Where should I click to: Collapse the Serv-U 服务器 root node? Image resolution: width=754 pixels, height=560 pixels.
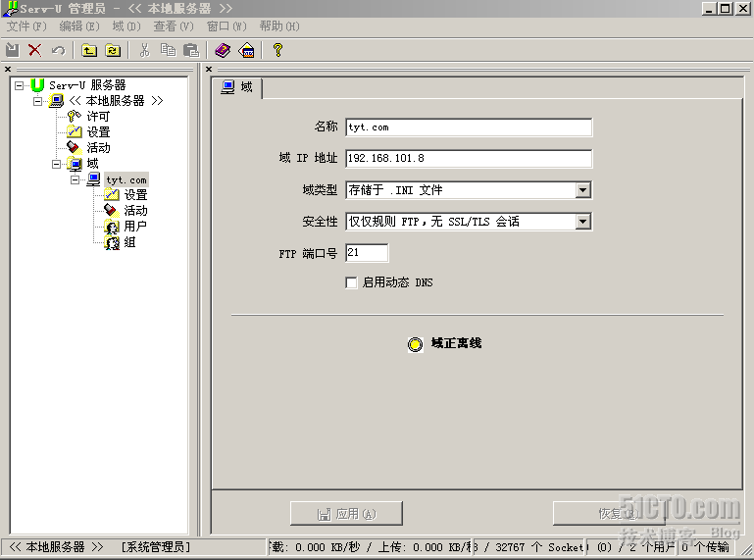(19, 85)
